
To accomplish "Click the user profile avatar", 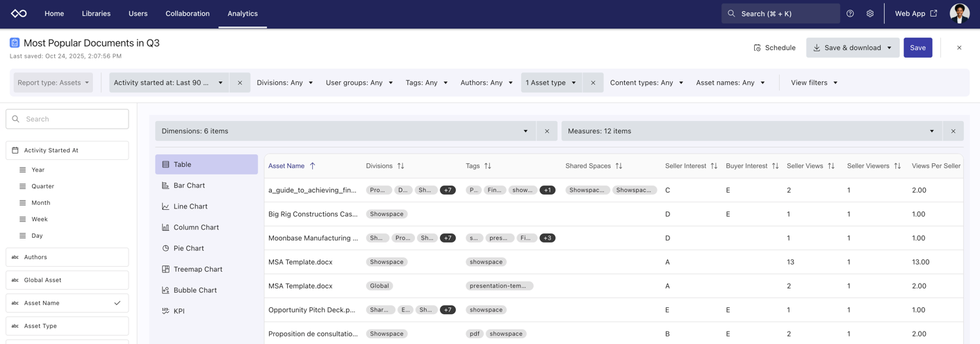I will coord(959,14).
